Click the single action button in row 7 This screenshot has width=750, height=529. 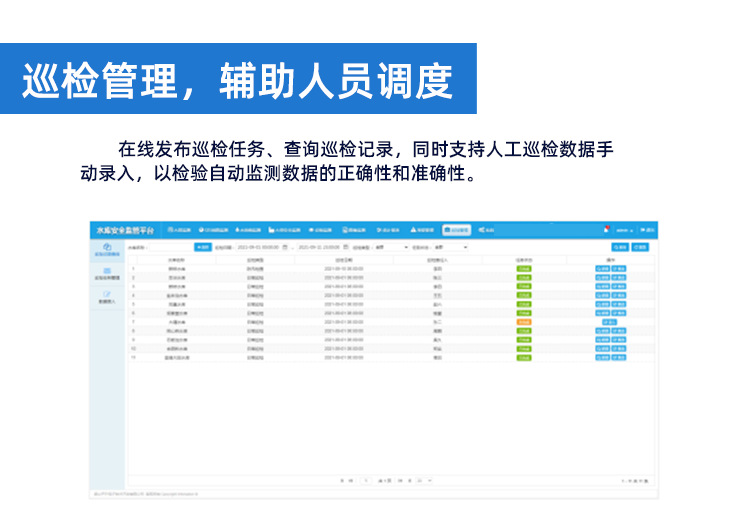point(609,322)
